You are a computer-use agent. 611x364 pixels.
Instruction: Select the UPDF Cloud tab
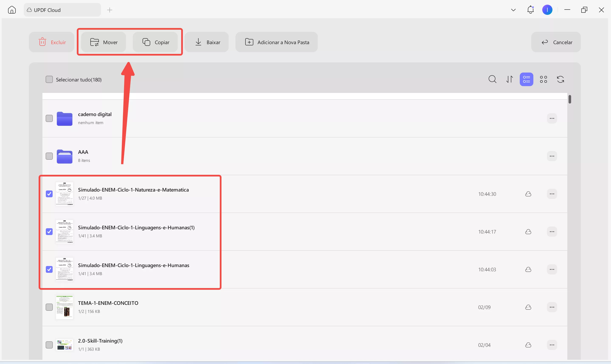pyautogui.click(x=62, y=10)
